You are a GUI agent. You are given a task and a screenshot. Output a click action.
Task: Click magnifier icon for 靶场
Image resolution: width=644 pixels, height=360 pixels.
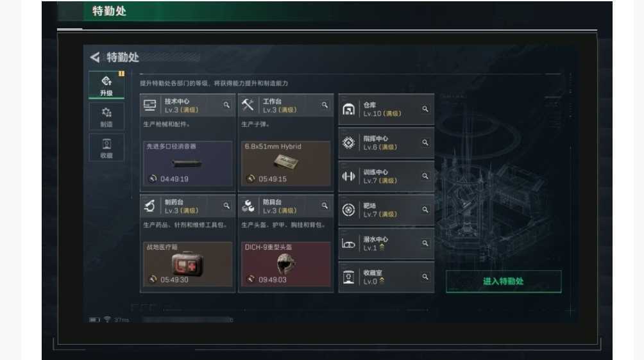(x=425, y=209)
